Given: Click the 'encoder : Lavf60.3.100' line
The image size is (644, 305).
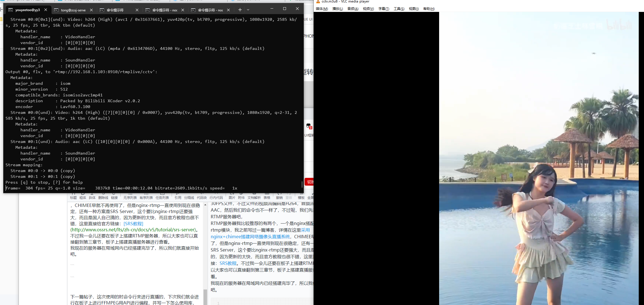Looking at the screenshot, I should pyautogui.click(x=53, y=107).
